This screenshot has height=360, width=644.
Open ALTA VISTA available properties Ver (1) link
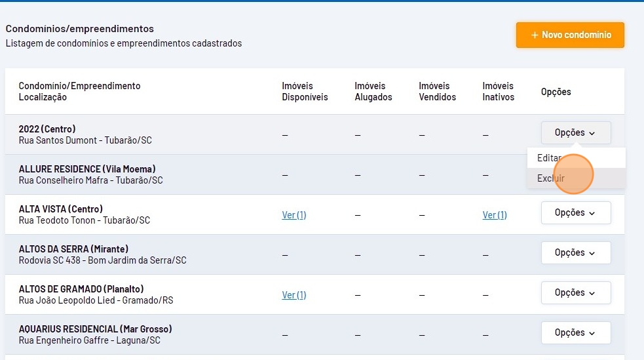294,215
